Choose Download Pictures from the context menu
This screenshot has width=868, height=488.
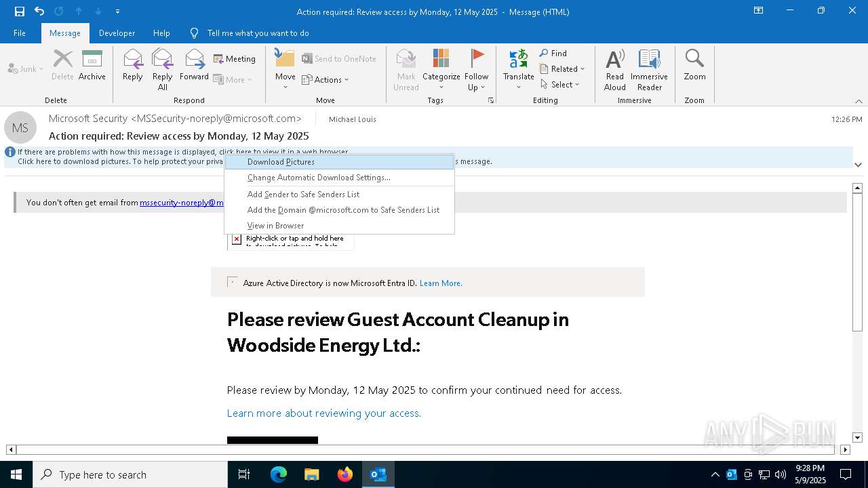[x=339, y=162]
